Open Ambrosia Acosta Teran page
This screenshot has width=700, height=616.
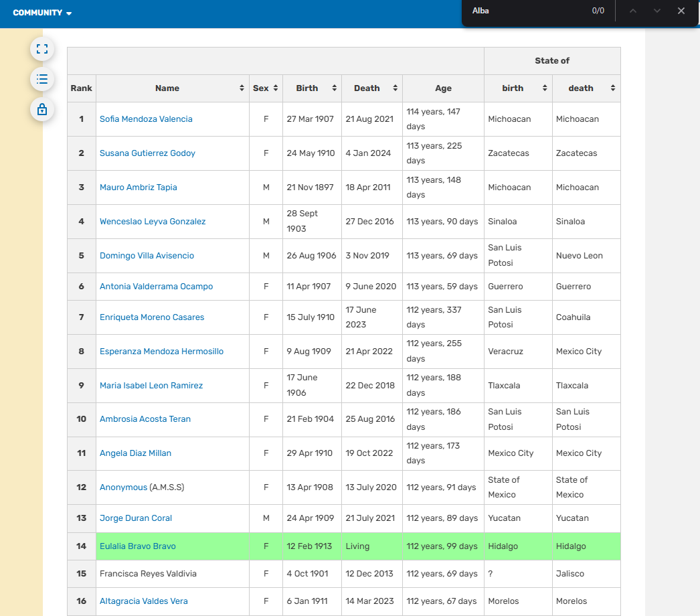(x=145, y=419)
